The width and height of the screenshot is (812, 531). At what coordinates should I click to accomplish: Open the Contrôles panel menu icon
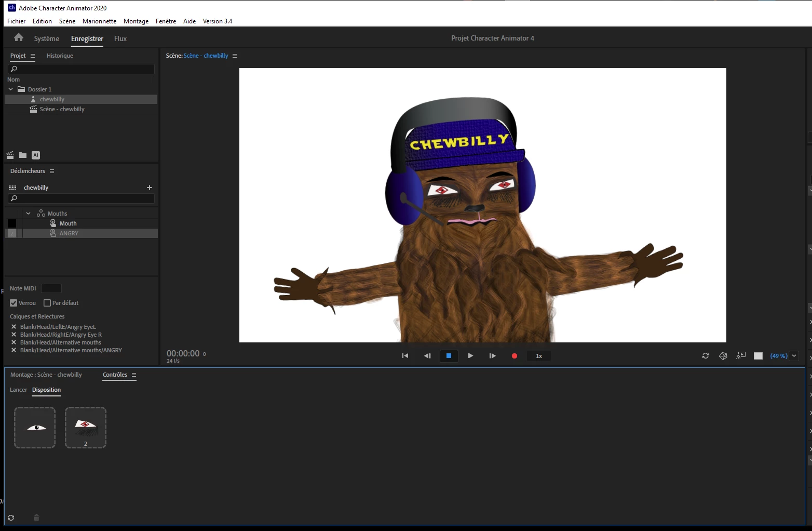(x=134, y=375)
